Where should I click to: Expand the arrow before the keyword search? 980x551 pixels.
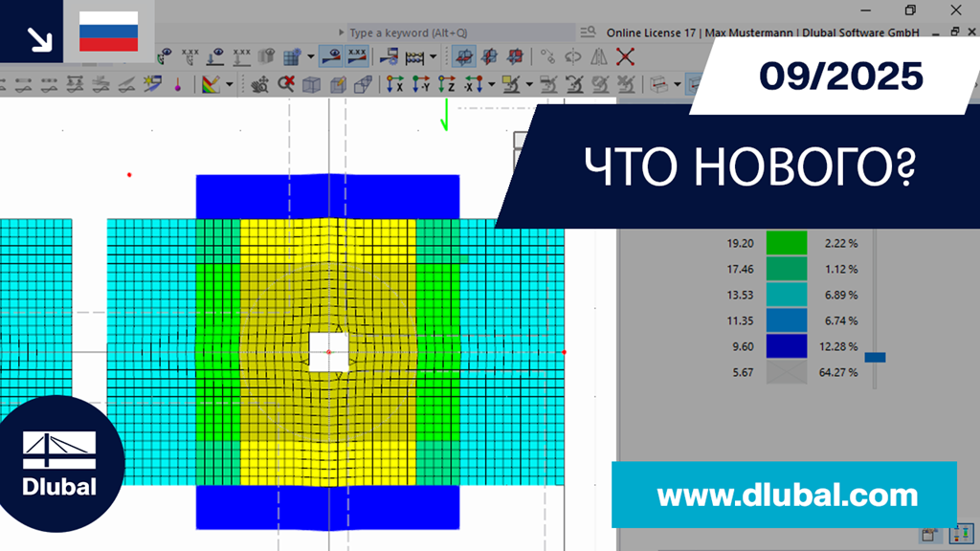(342, 32)
